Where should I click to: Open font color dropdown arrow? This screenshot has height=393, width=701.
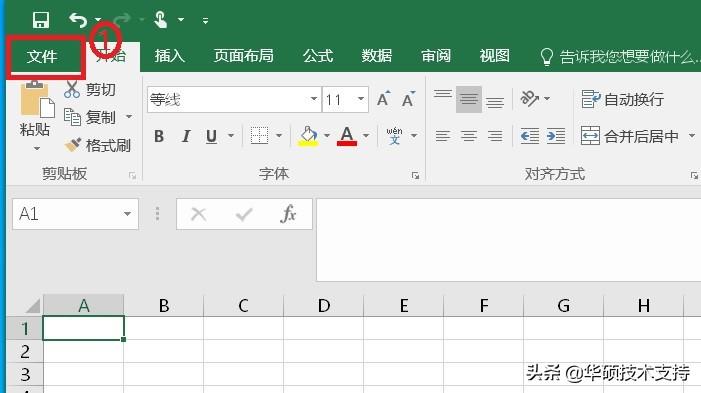coord(366,135)
